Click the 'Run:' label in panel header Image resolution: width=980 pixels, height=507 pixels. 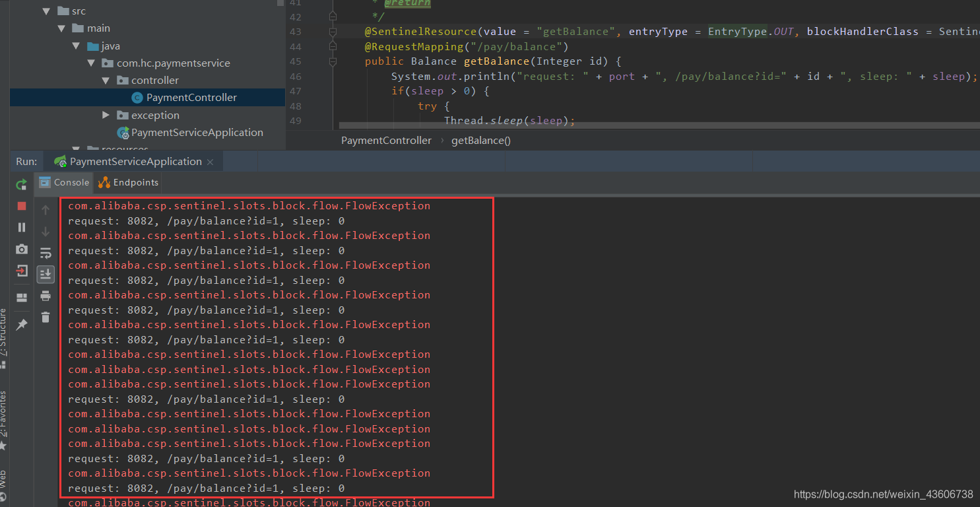click(26, 162)
